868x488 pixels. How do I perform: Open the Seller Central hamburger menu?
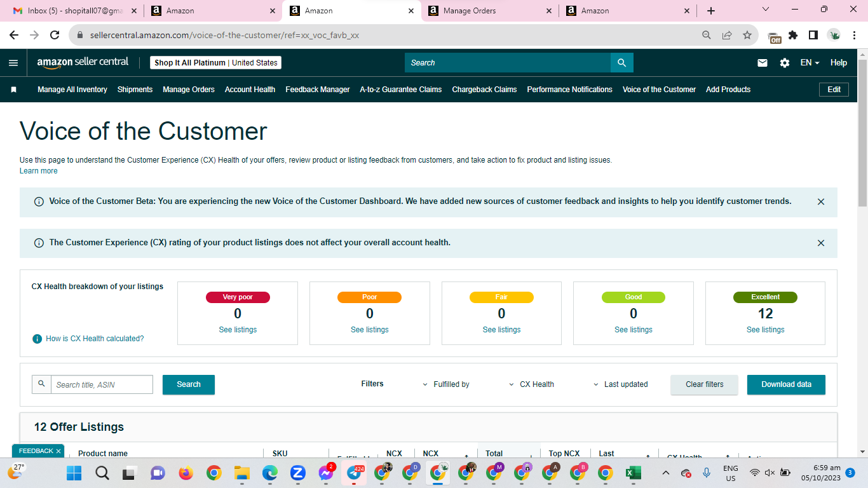coord(13,63)
